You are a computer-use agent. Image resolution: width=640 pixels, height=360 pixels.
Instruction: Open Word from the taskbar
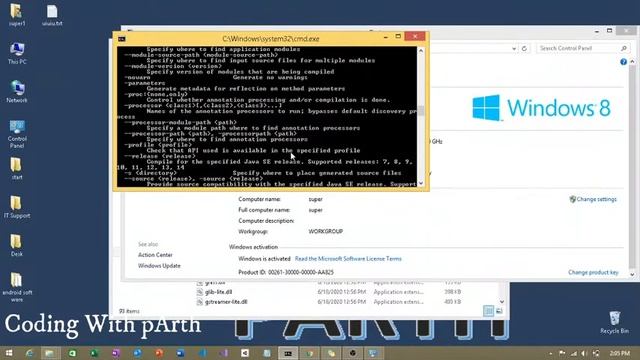point(180,353)
